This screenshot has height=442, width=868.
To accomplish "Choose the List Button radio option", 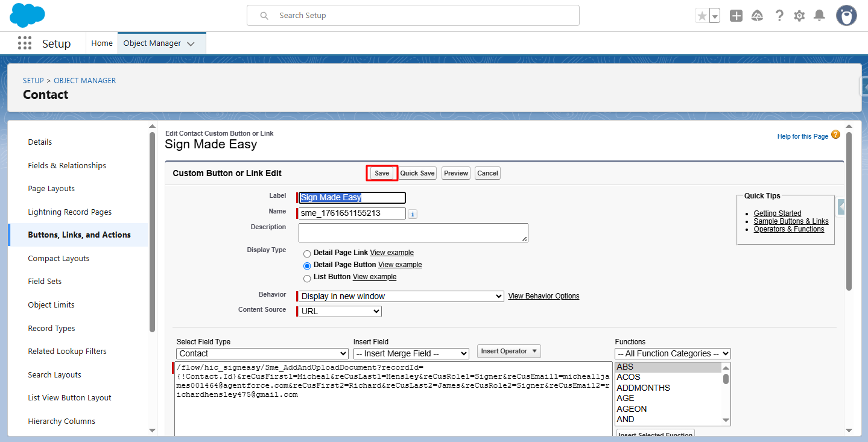I will point(307,277).
